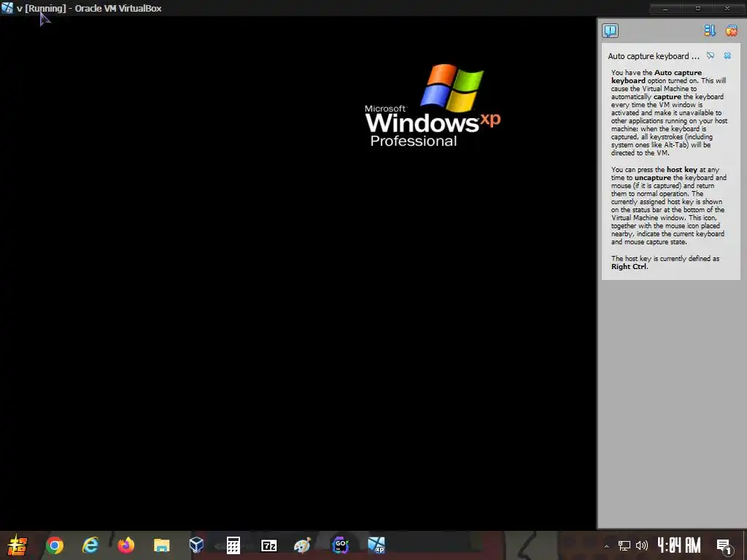
Task: Expand the hidden system tray icons arrow
Action: (606, 545)
